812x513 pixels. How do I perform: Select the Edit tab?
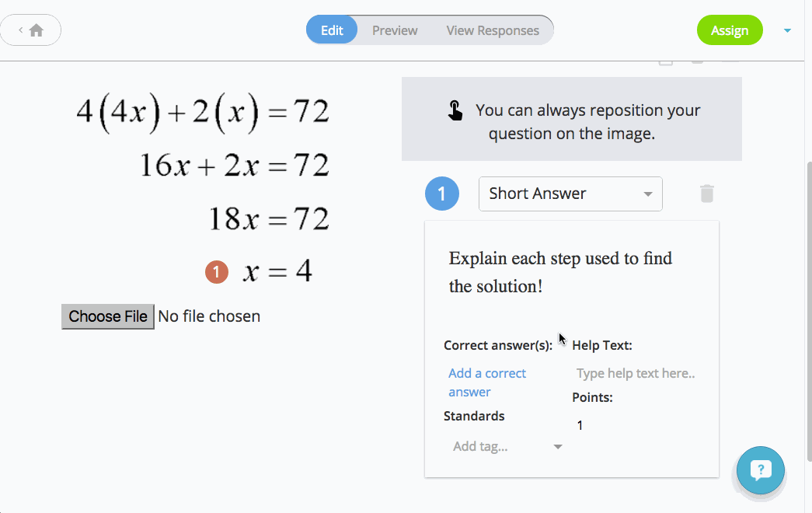point(332,30)
